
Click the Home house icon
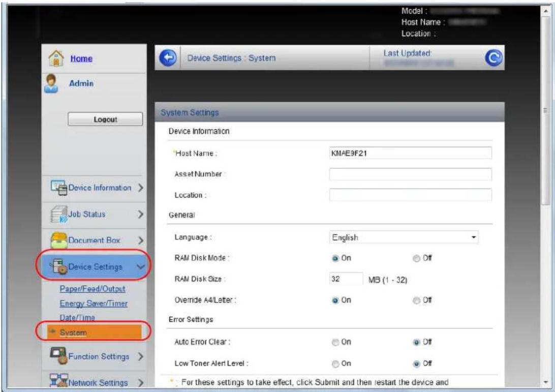pyautogui.click(x=56, y=58)
